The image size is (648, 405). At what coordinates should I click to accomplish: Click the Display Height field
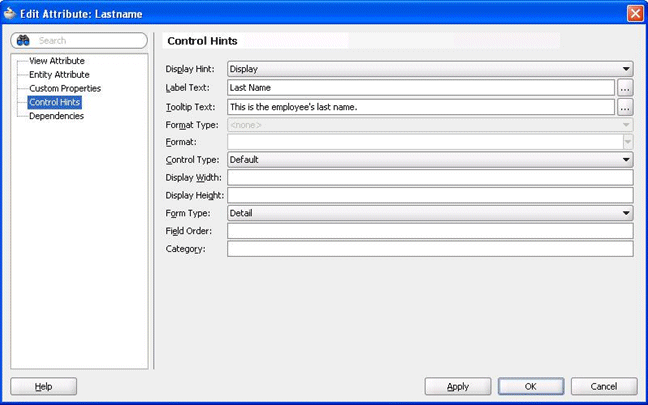coord(430,195)
